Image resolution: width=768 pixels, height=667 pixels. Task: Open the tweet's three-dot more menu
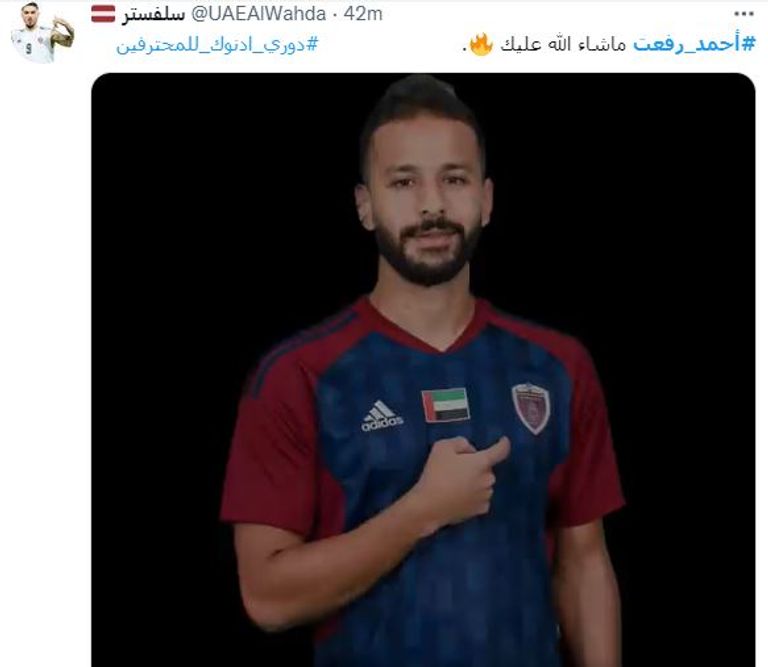click(x=744, y=14)
